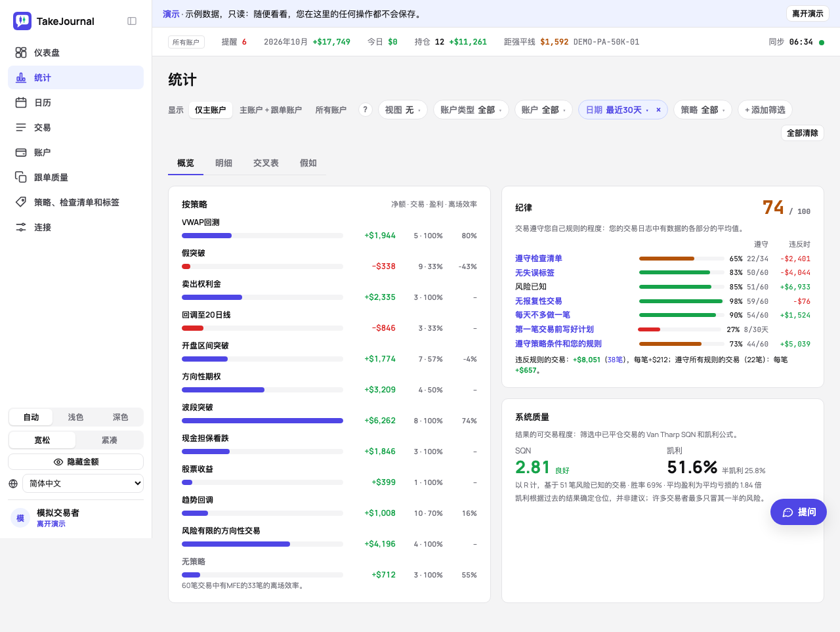Click the globe language icon
The height and width of the screenshot is (632, 840).
(13, 484)
